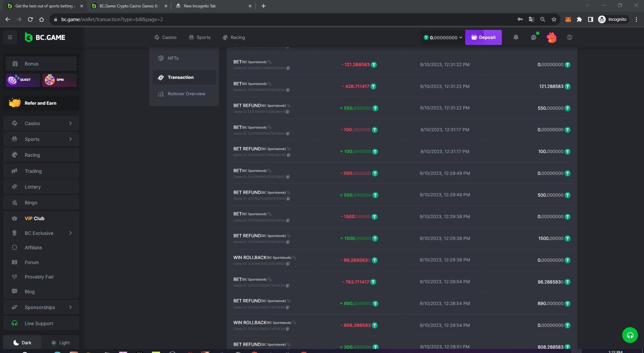The width and height of the screenshot is (644, 353).
Task: Open the green live support headset bubble
Action: [630, 335]
